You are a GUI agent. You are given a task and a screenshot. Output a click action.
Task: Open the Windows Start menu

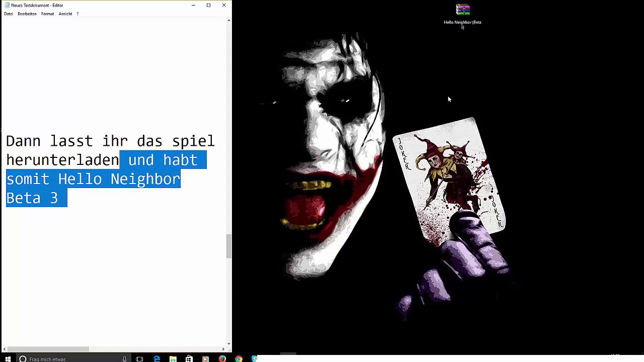[8, 359]
